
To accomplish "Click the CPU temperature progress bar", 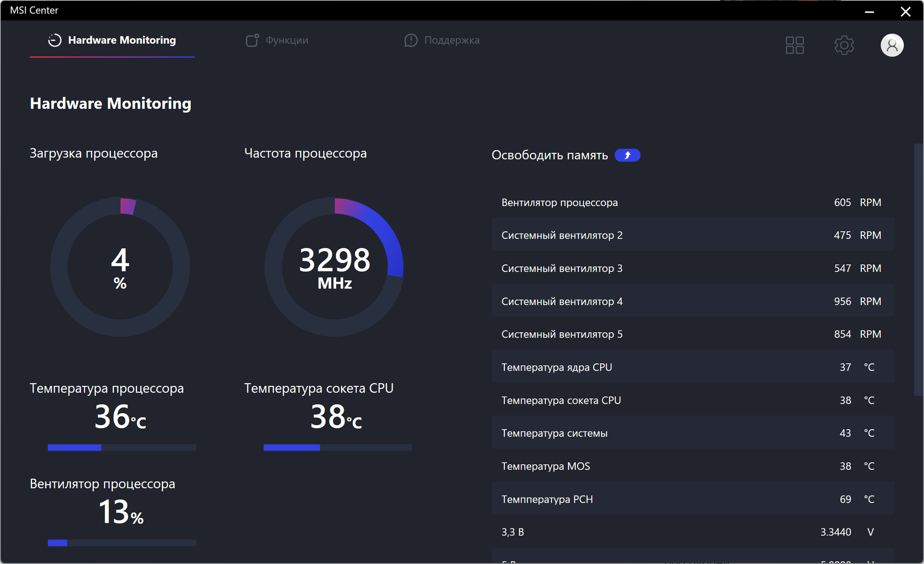I will (x=122, y=448).
